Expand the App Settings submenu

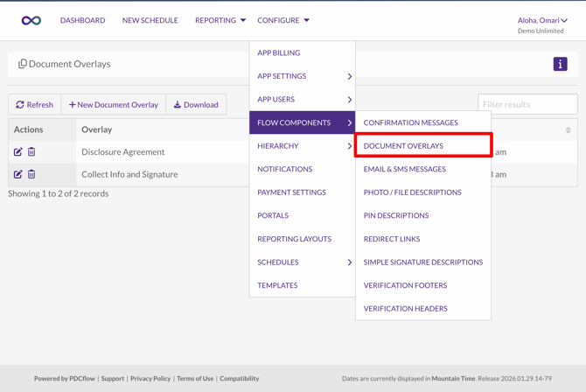(302, 76)
